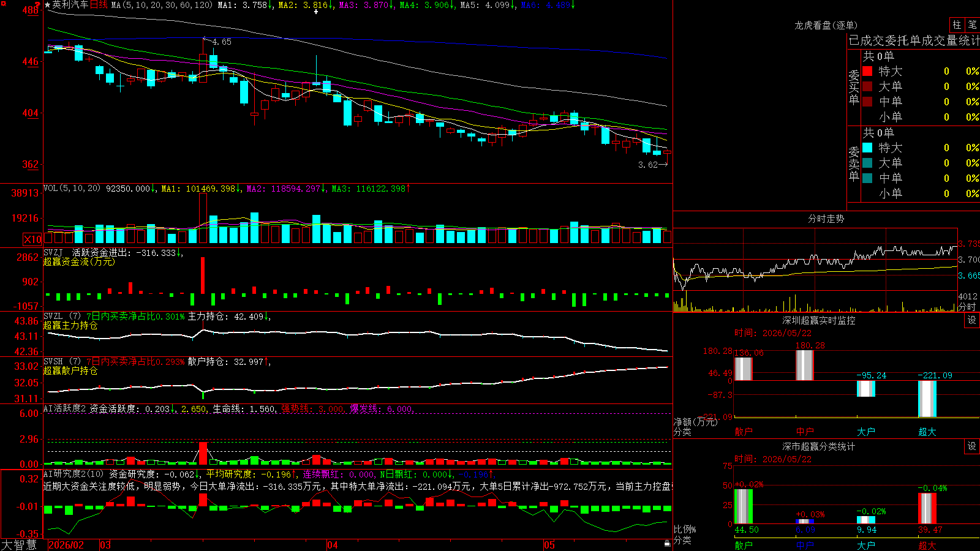Viewport: 980px width, 551px height.
Task: Click the 散户 bar valued 136.06
Action: pyautogui.click(x=744, y=369)
